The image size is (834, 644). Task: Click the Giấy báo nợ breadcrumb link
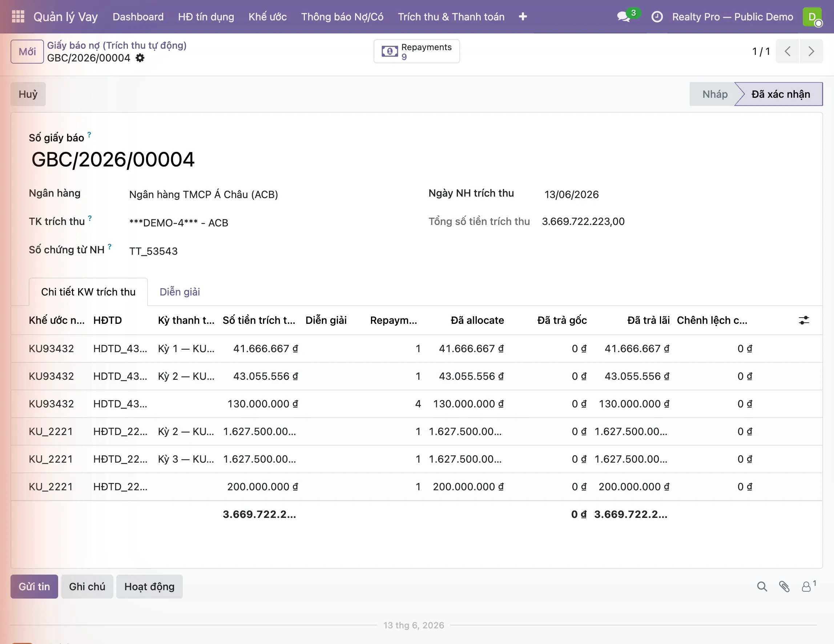(x=117, y=45)
